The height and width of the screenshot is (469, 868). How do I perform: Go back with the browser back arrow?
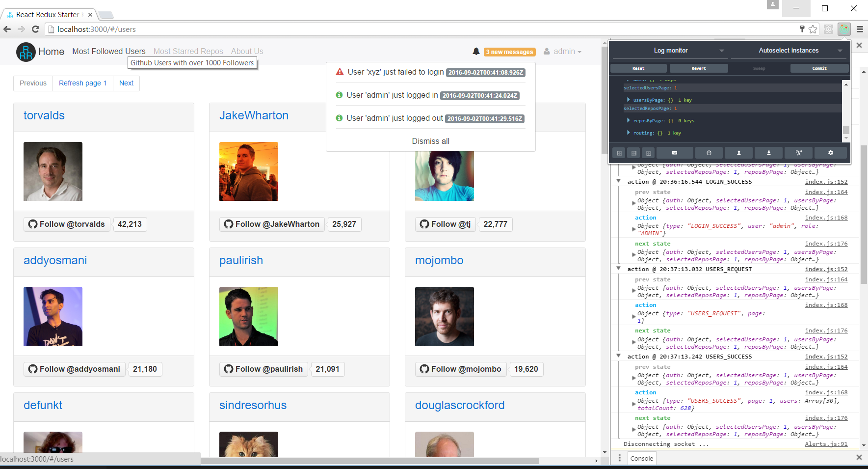(7, 29)
